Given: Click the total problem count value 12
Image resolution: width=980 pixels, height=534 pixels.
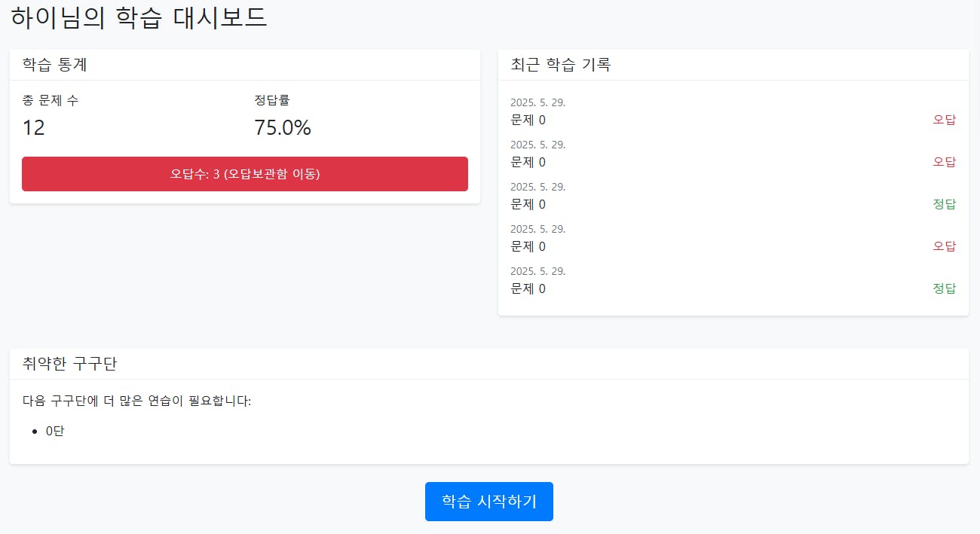Looking at the screenshot, I should (34, 128).
